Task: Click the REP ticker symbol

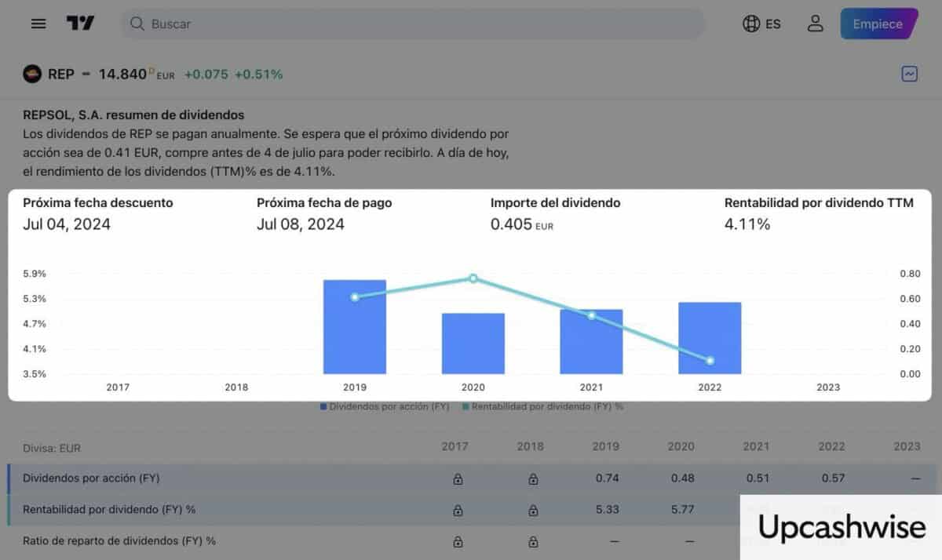Action: 60,75
